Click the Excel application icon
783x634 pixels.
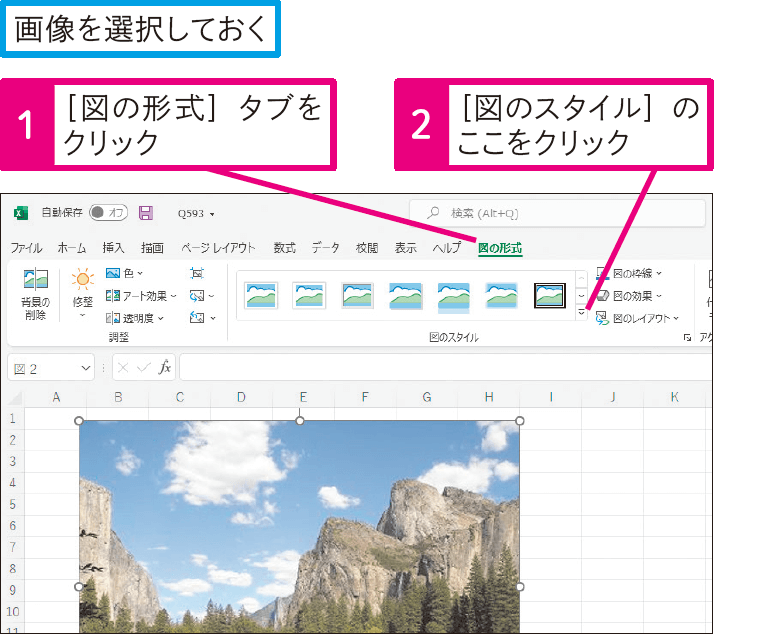click(20, 213)
